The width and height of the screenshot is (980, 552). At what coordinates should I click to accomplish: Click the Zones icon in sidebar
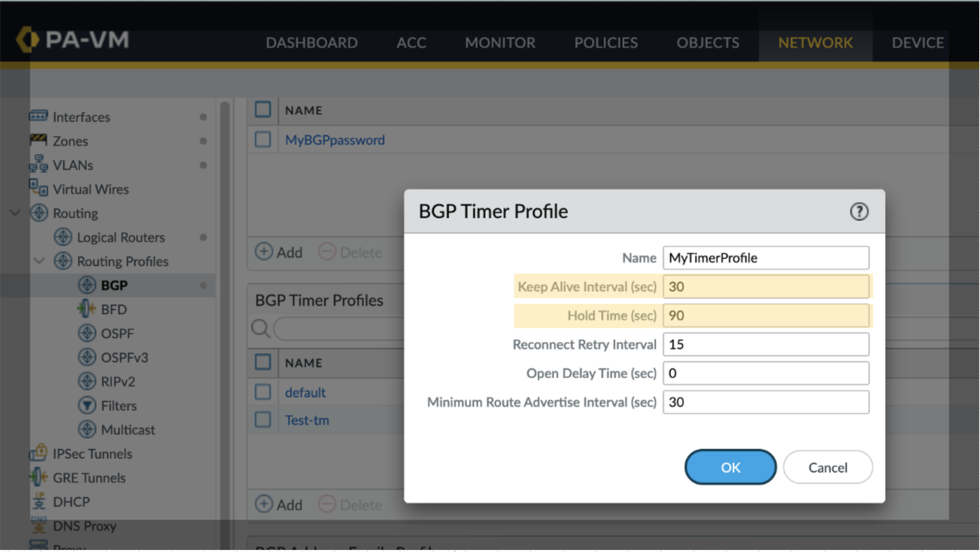pyautogui.click(x=38, y=140)
